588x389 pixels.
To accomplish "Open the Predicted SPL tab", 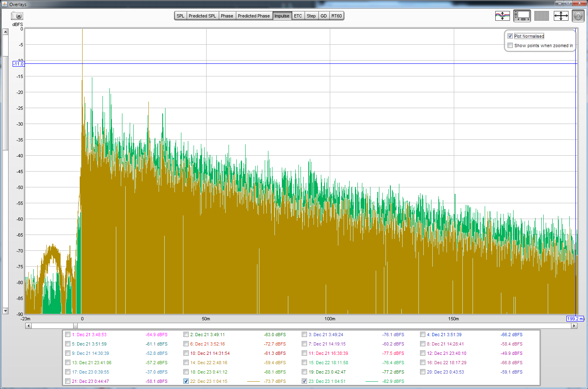I will (202, 16).
